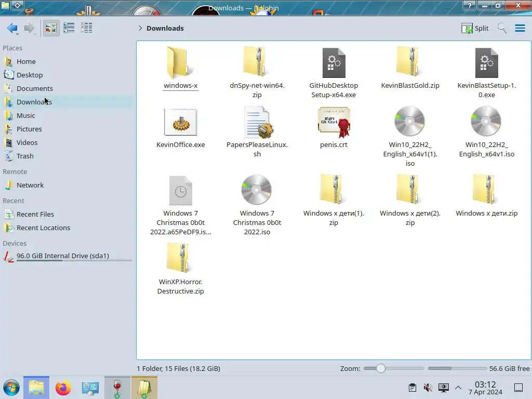Launch Firefox from the taskbar

[63, 388]
